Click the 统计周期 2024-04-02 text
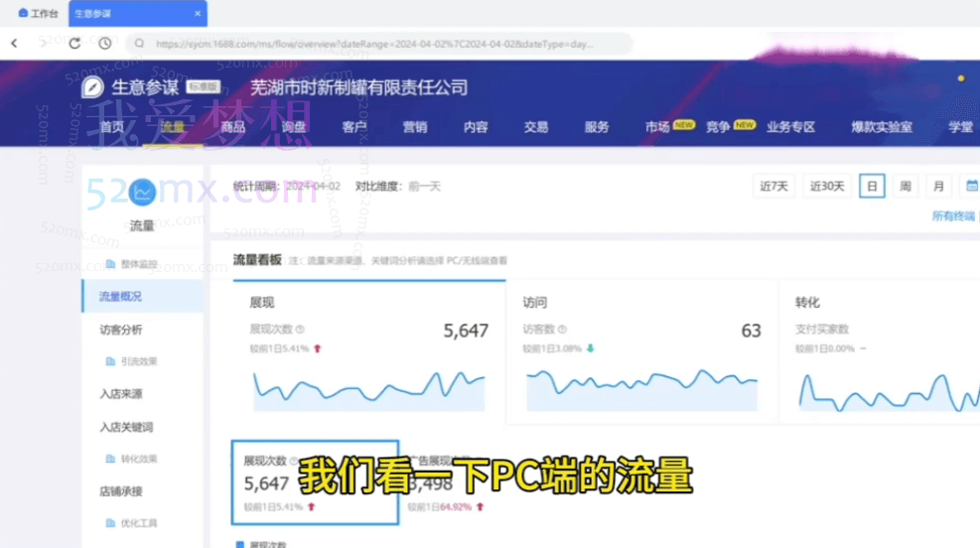 (x=286, y=187)
